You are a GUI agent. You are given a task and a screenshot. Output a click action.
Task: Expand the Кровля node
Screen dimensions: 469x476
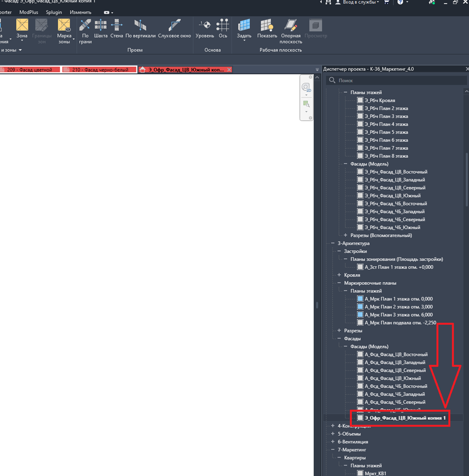click(339, 275)
